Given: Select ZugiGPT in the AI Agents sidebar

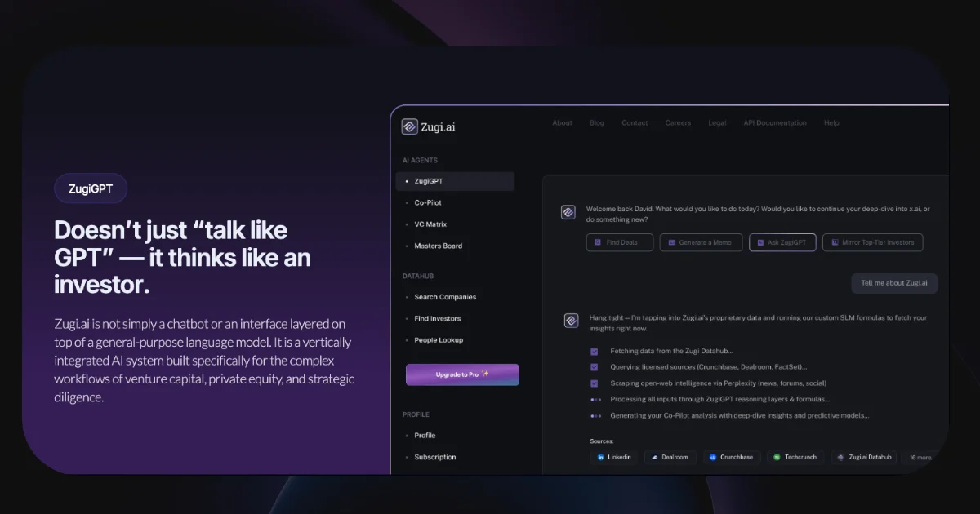Looking at the screenshot, I should point(455,181).
